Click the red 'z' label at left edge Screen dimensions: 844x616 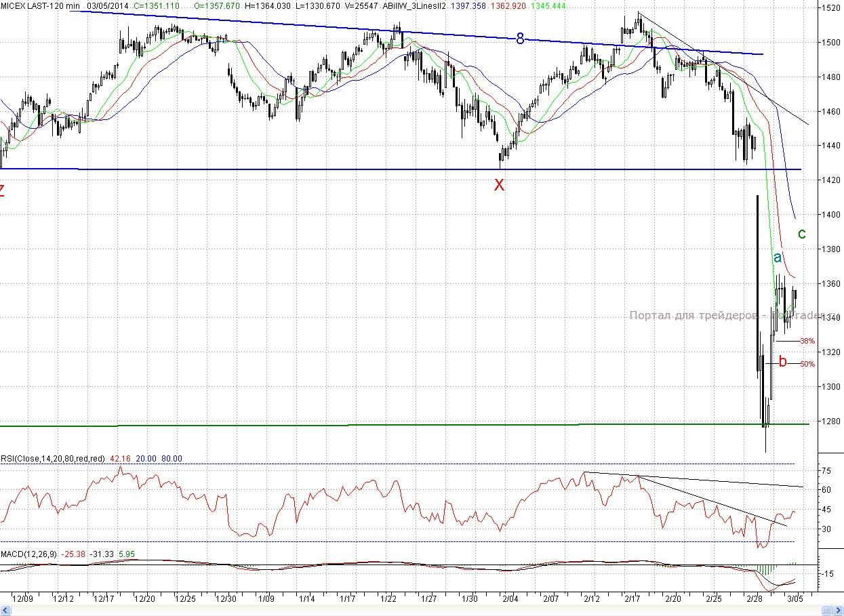(2, 190)
